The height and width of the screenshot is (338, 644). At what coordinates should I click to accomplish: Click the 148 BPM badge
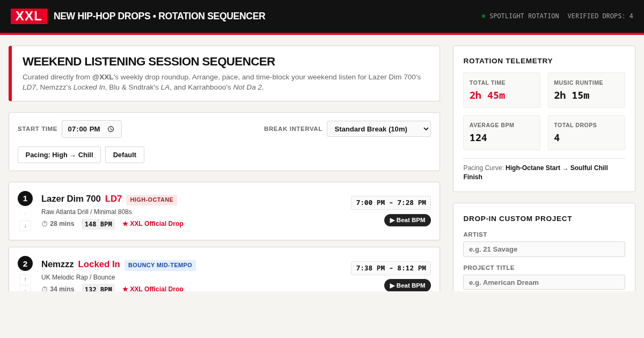pos(98,224)
